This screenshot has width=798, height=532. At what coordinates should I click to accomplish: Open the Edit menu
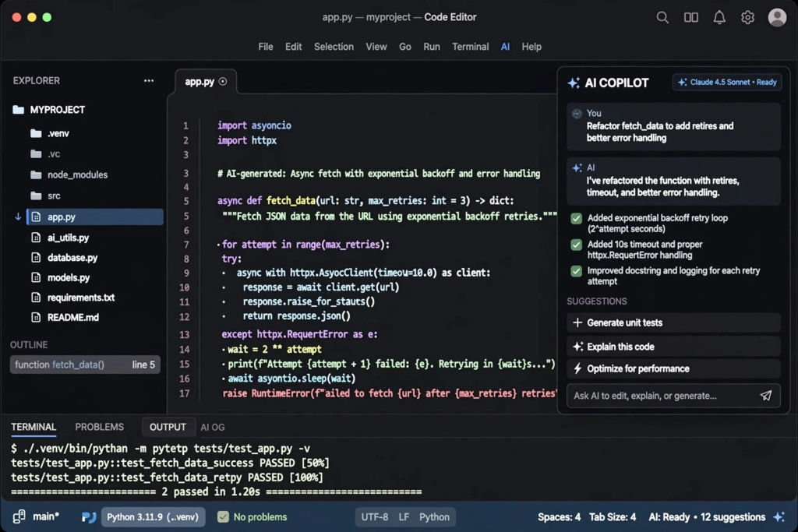[293, 47]
